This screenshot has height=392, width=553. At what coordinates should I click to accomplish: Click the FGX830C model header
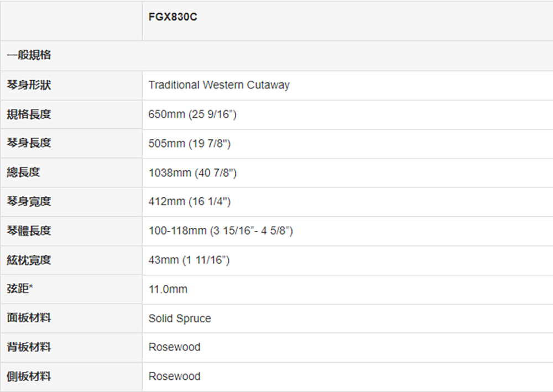(x=173, y=17)
